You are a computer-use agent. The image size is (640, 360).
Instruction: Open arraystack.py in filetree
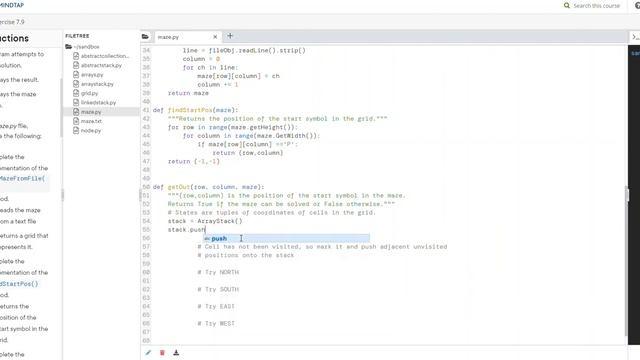tap(97, 84)
